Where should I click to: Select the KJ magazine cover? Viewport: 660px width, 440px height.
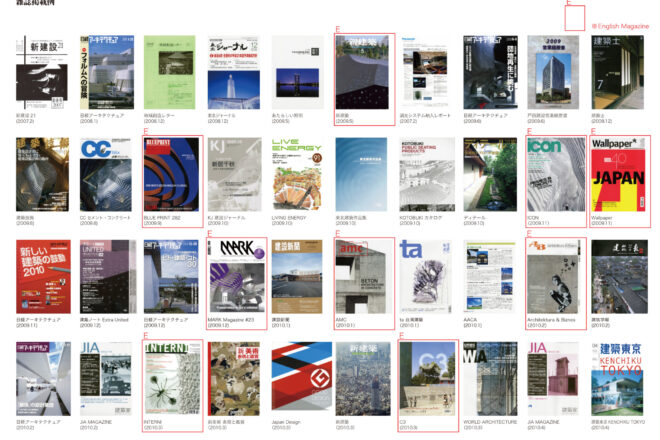[x=236, y=172]
